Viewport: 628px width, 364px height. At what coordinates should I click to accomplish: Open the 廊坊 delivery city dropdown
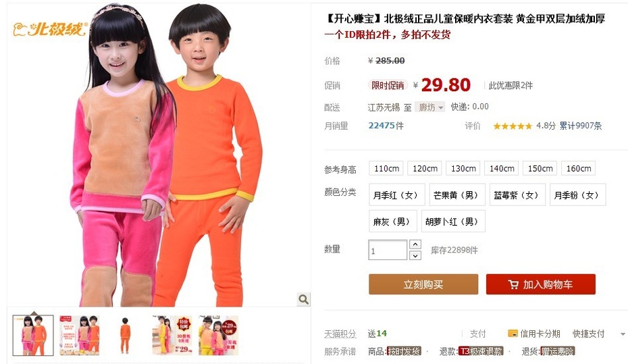click(429, 107)
